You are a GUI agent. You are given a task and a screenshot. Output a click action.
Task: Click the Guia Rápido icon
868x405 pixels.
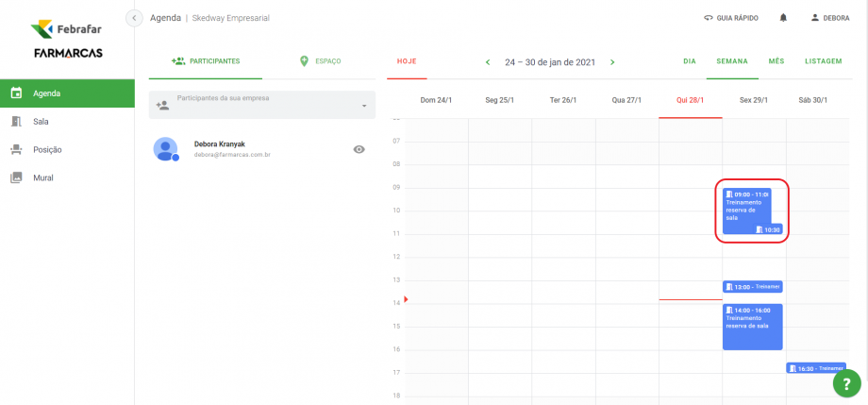point(709,18)
